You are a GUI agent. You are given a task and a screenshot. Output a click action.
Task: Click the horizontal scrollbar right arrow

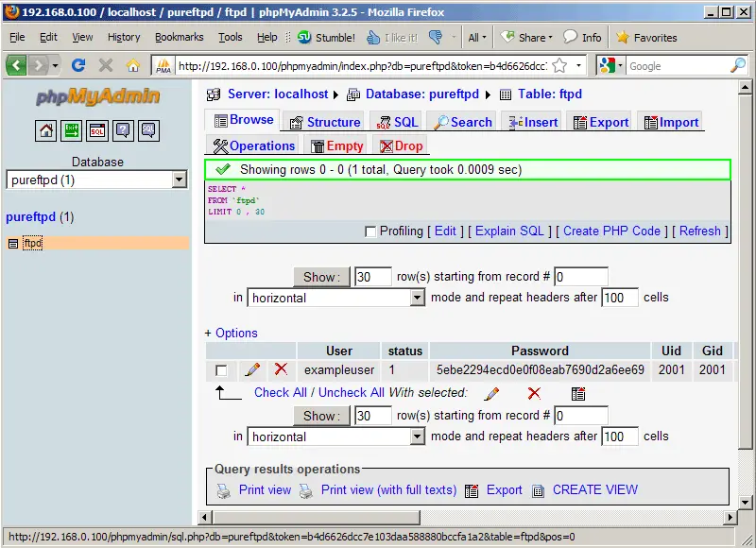tap(730, 518)
